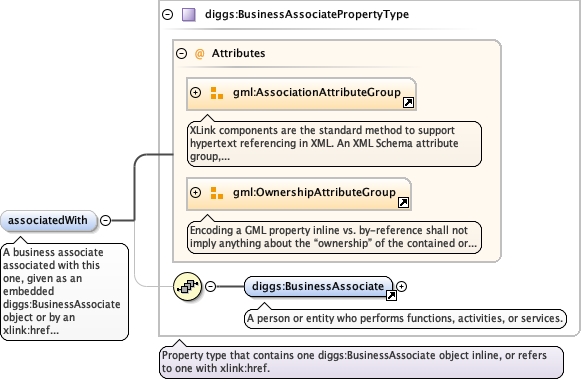Expand the diggs:BusinessAssociate element
Image resolution: width=582 pixels, height=382 pixels.
(x=401, y=287)
